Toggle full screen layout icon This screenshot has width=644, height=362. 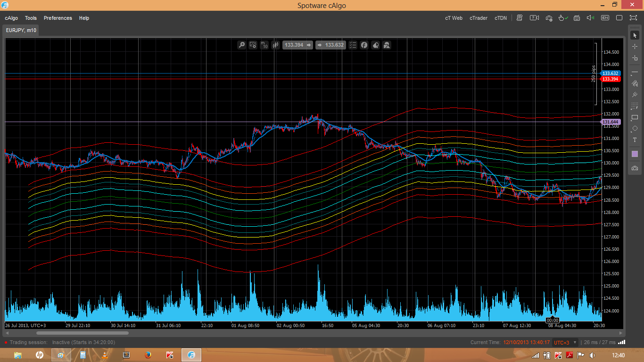click(x=633, y=18)
